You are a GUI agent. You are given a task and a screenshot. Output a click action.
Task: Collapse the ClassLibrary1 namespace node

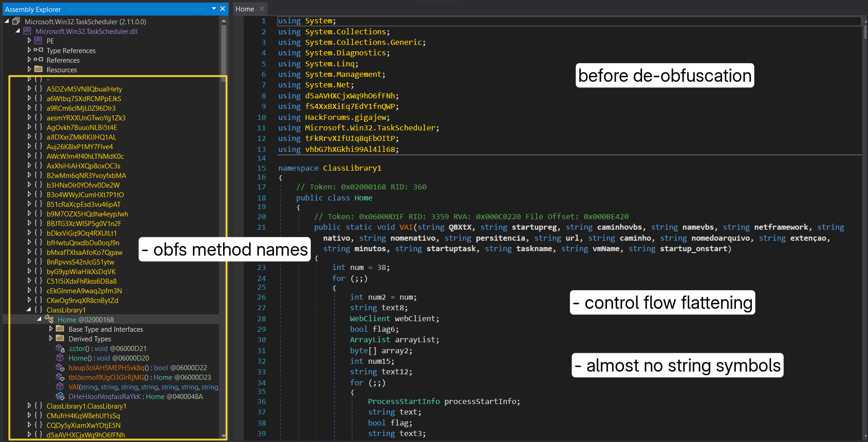pos(29,310)
